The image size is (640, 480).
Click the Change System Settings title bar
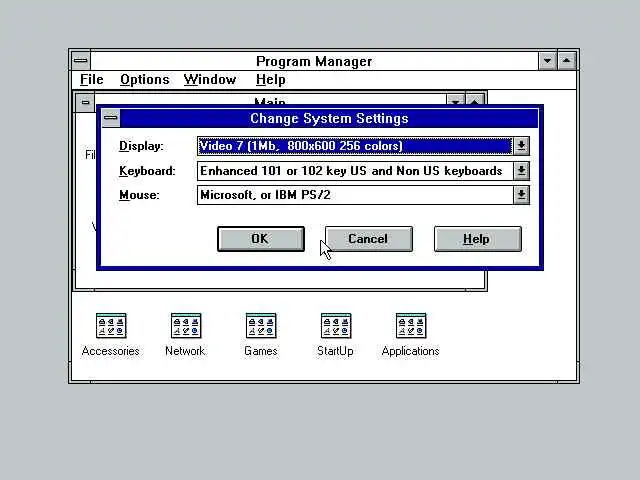coord(329,118)
